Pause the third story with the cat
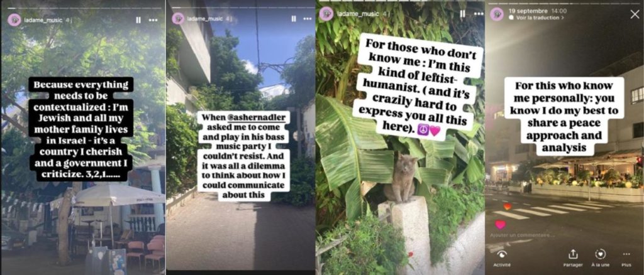 pos(462,14)
